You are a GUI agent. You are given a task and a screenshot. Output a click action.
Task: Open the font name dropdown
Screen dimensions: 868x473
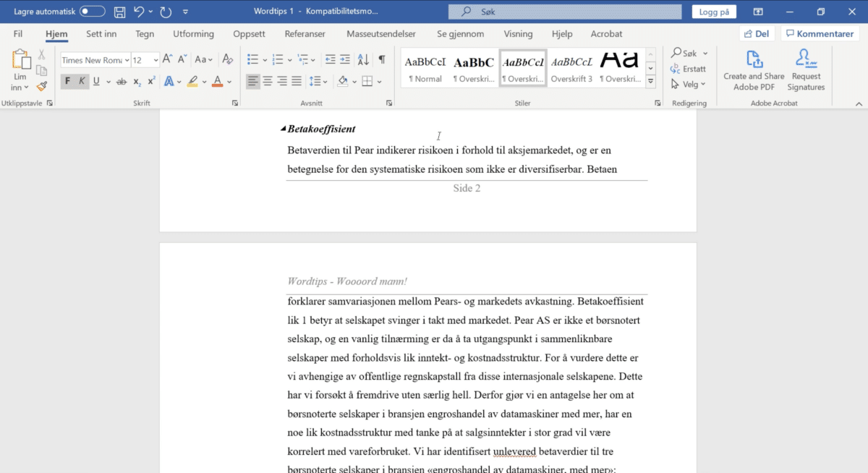point(127,61)
